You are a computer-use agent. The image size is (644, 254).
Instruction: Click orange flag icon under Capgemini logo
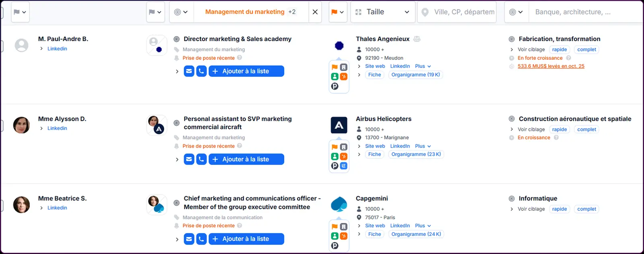tap(335, 227)
